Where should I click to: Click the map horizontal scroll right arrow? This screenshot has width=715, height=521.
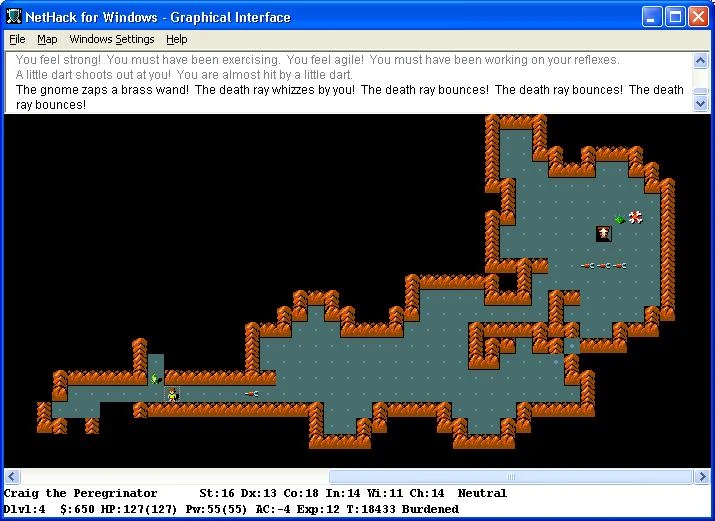pos(701,477)
